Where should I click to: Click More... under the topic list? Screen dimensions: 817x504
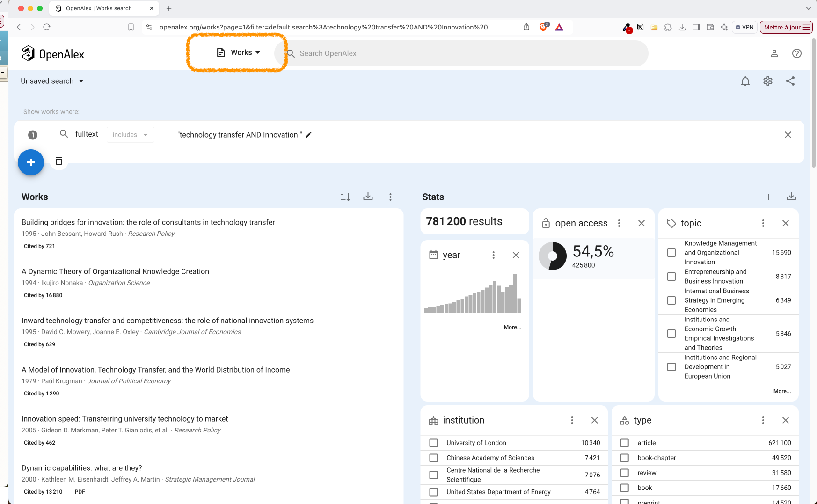coord(782,391)
